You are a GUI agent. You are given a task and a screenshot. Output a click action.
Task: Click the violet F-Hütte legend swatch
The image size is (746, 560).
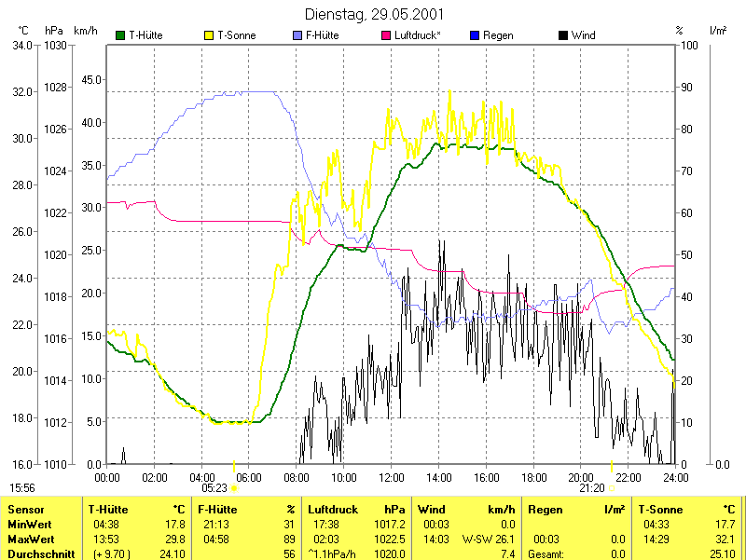point(297,35)
